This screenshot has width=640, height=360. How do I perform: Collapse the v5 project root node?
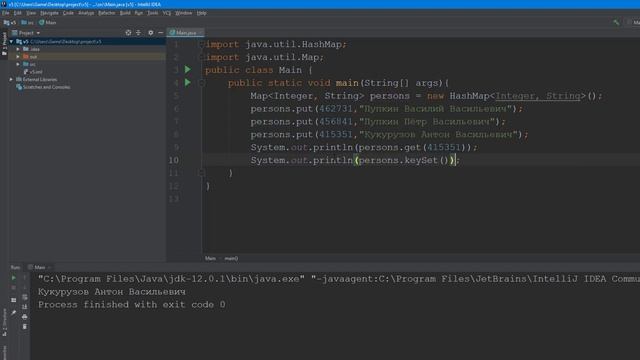pos(11,42)
